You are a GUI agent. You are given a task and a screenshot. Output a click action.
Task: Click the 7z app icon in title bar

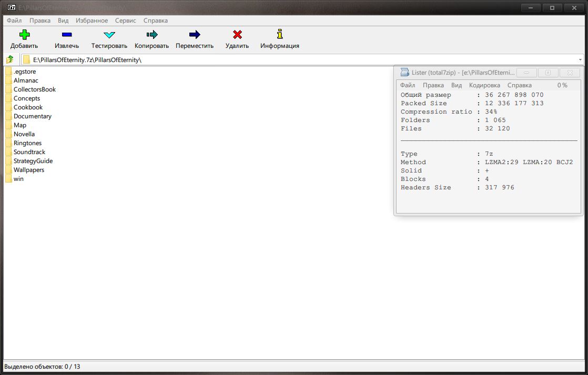coord(12,7)
